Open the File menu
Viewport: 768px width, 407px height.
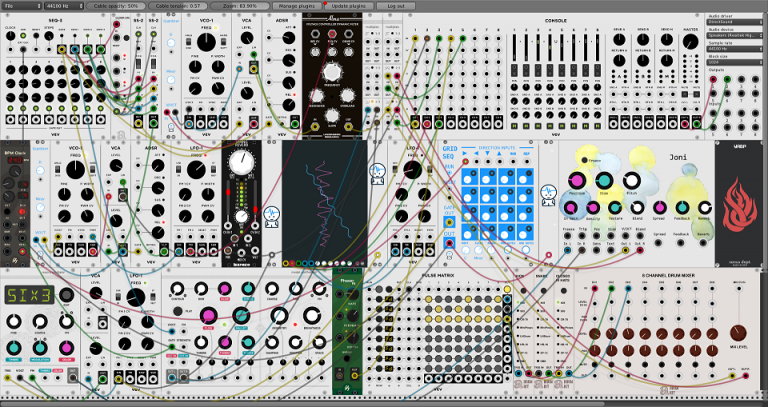(22, 6)
